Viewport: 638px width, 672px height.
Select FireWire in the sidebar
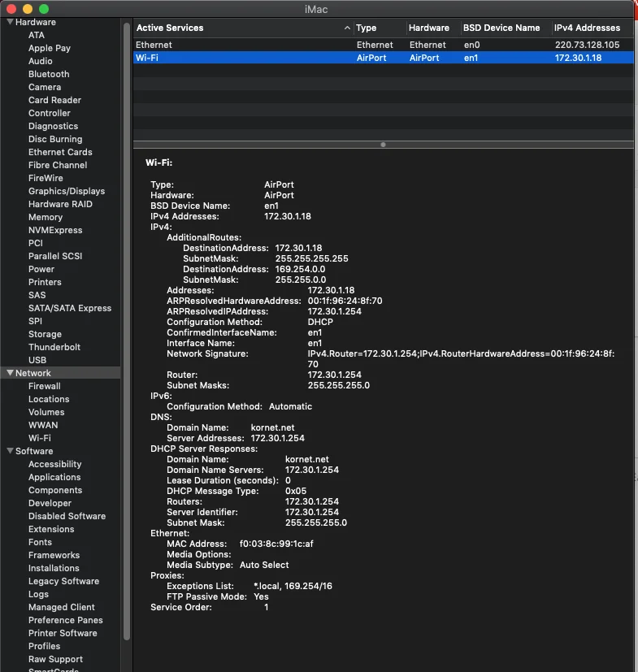(46, 178)
